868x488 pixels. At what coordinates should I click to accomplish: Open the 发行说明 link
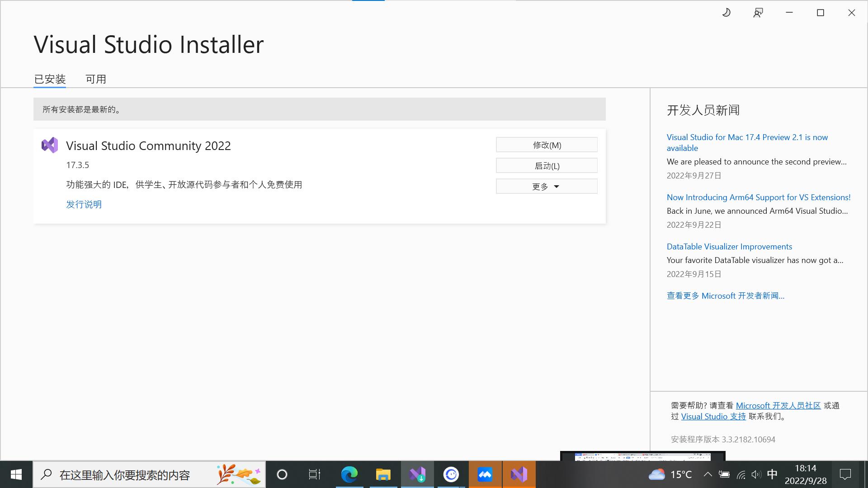(x=84, y=204)
